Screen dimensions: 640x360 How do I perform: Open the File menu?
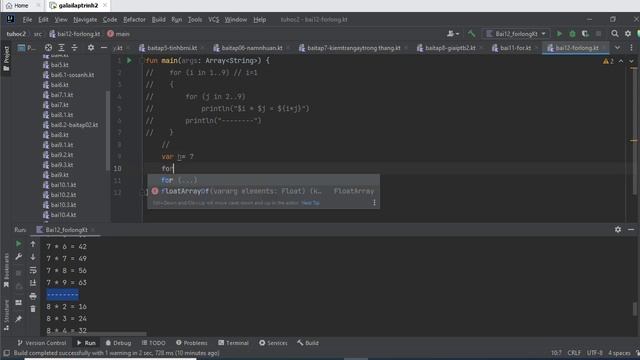click(27, 19)
